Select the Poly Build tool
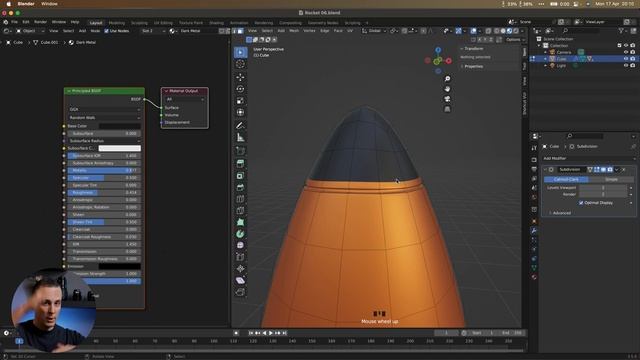 [x=240, y=222]
